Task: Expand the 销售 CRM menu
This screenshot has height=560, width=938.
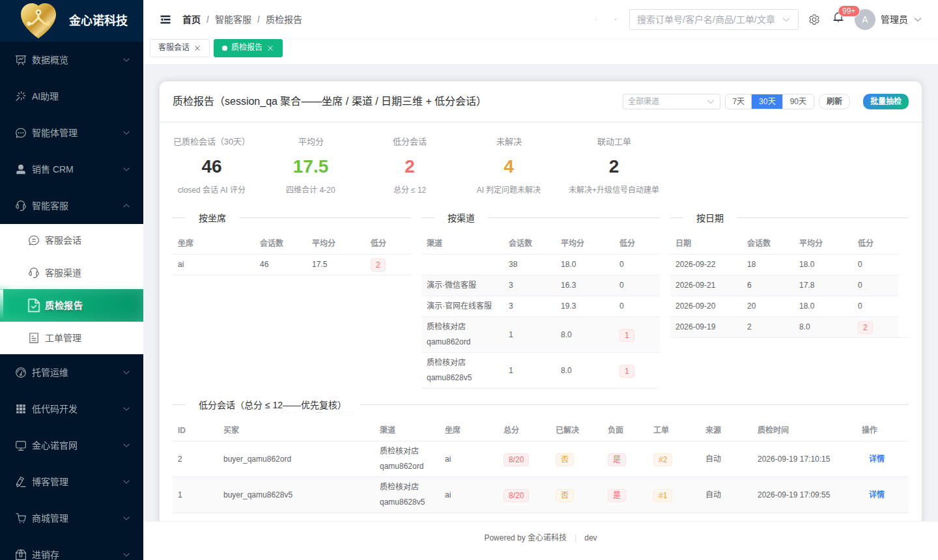Action: pos(72,169)
